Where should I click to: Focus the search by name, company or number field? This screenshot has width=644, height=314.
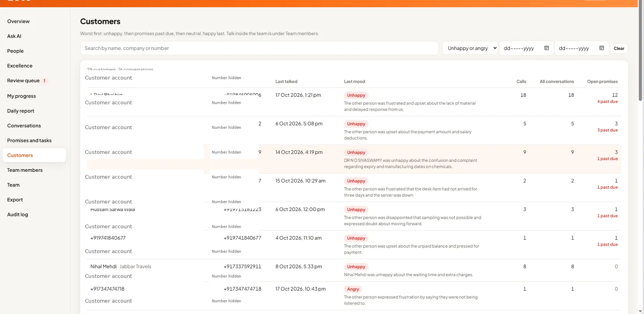pos(259,48)
